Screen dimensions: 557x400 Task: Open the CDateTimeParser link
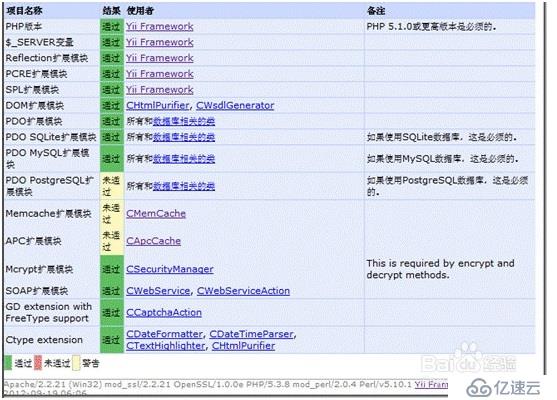click(252, 334)
